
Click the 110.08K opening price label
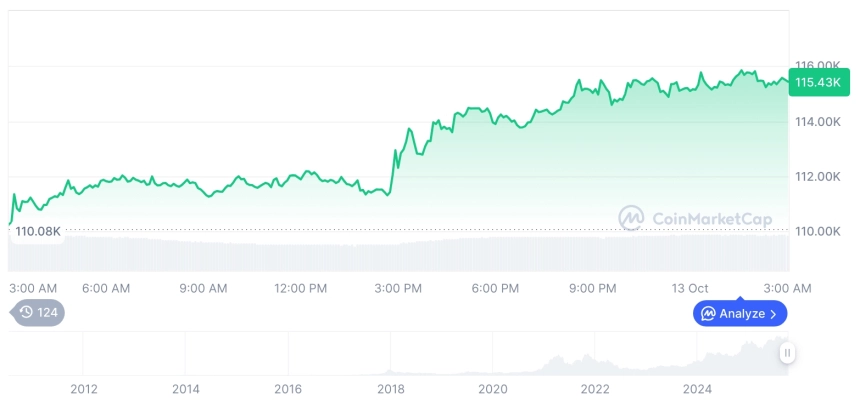click(x=38, y=232)
